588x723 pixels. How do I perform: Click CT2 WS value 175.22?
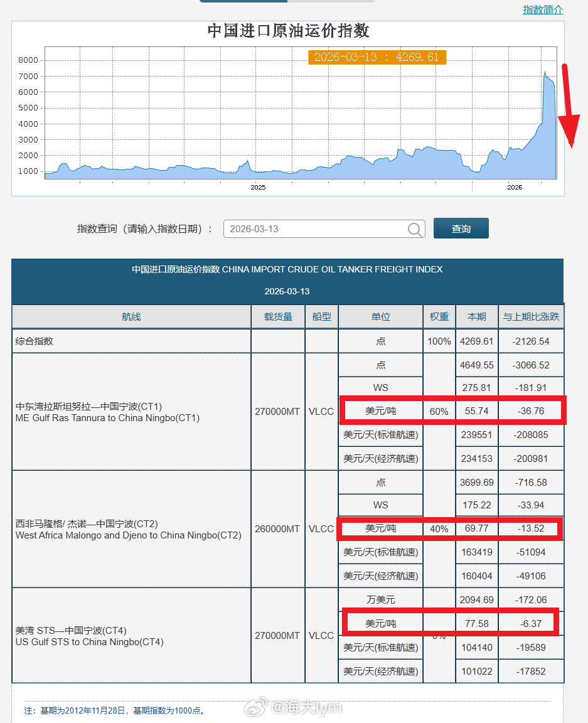[476, 505]
